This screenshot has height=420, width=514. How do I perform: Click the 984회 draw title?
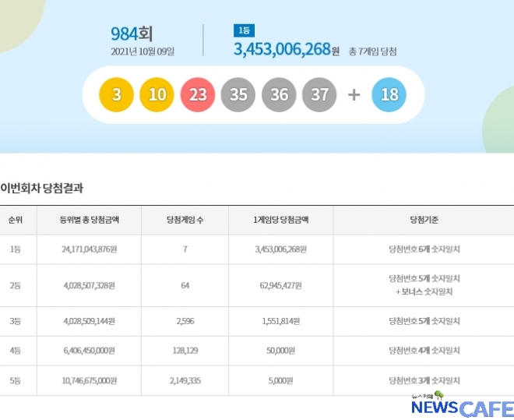[131, 34]
